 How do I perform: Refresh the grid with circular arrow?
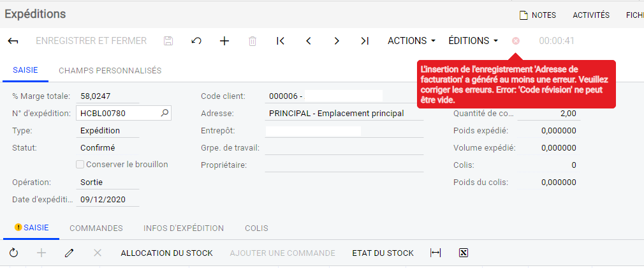[x=13, y=253]
